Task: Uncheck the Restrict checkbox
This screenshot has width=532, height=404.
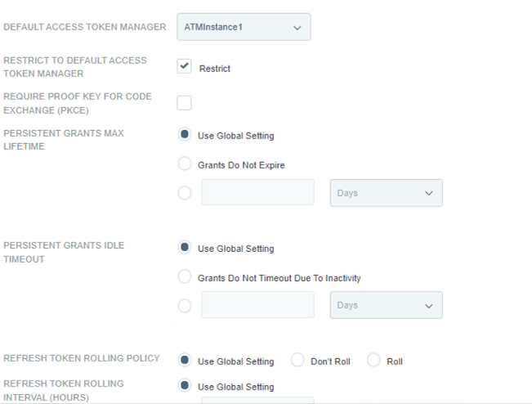Action: pyautogui.click(x=184, y=66)
